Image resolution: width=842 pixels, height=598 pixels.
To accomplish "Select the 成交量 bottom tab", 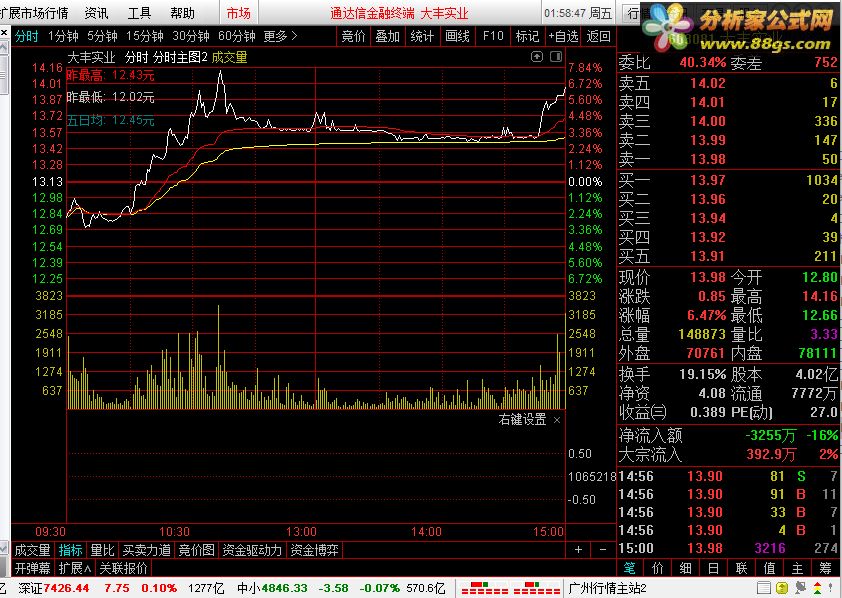I will 32,550.
